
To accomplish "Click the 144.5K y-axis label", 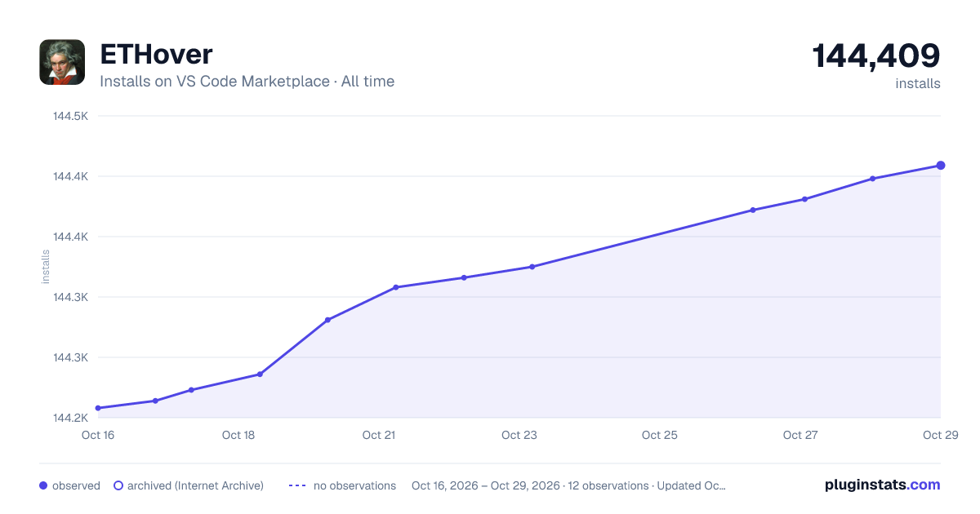I will point(70,116).
